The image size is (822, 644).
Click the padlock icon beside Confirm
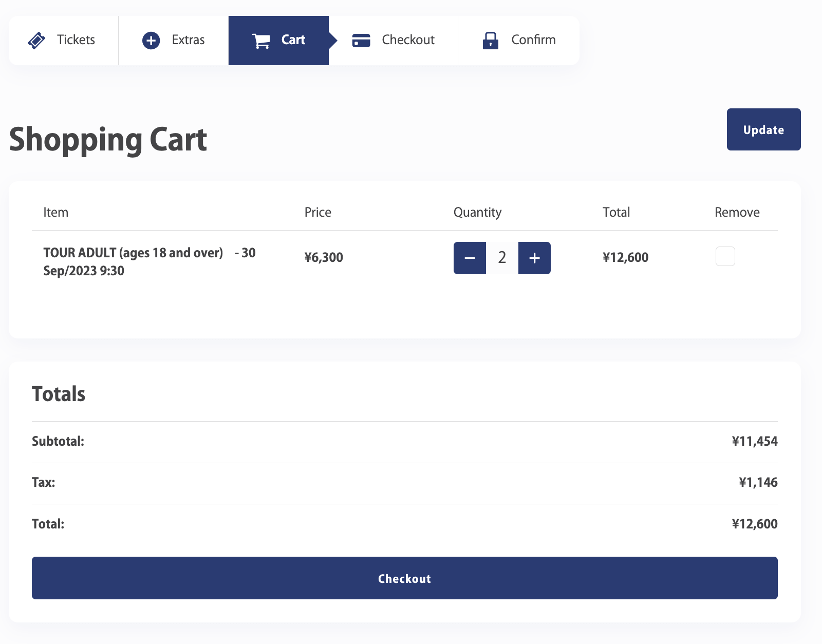(x=491, y=40)
